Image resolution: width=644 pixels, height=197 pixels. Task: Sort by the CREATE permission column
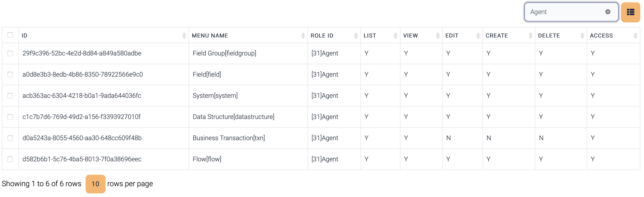[x=530, y=36]
